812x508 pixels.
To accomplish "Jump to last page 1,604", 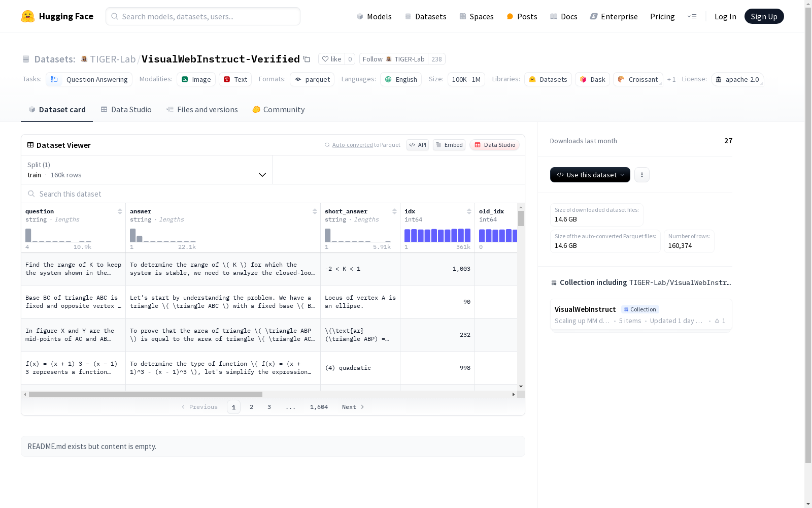I will point(319,407).
